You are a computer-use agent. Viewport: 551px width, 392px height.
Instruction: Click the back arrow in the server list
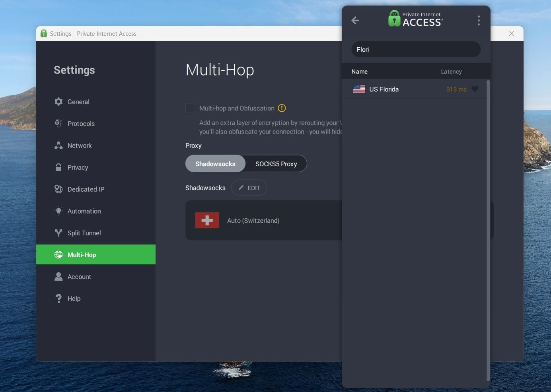355,20
